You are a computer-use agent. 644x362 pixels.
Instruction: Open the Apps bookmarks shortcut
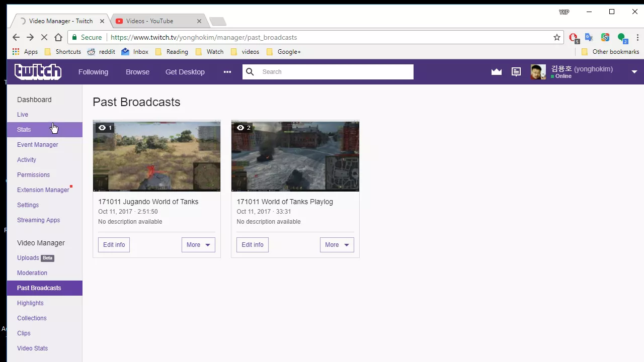(x=25, y=52)
